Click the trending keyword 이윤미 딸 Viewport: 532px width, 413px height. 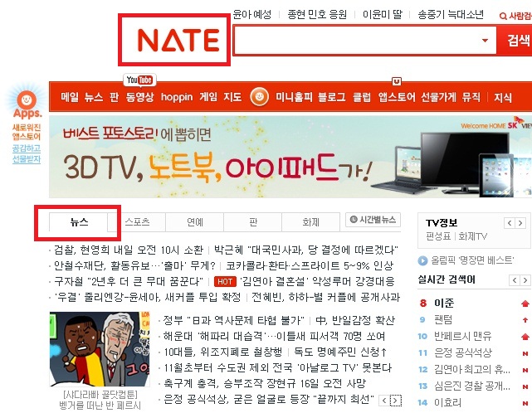[382, 14]
